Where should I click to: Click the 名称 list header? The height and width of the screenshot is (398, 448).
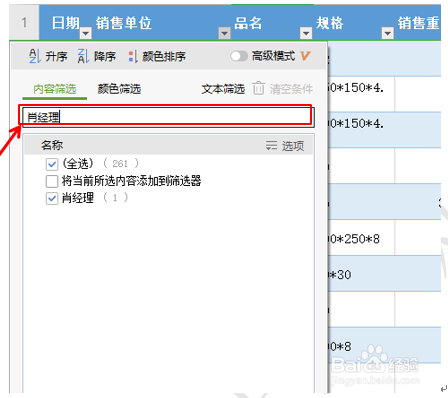(x=52, y=145)
